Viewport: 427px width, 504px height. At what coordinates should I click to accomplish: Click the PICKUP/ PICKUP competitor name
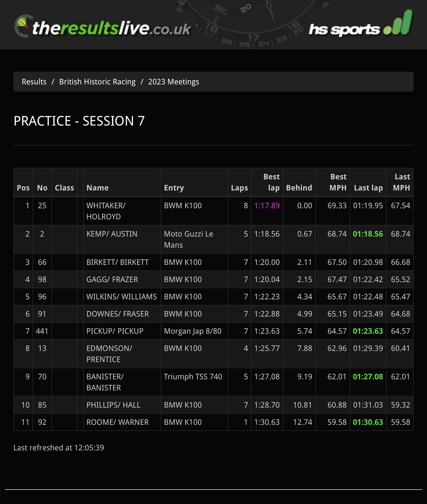point(115,331)
